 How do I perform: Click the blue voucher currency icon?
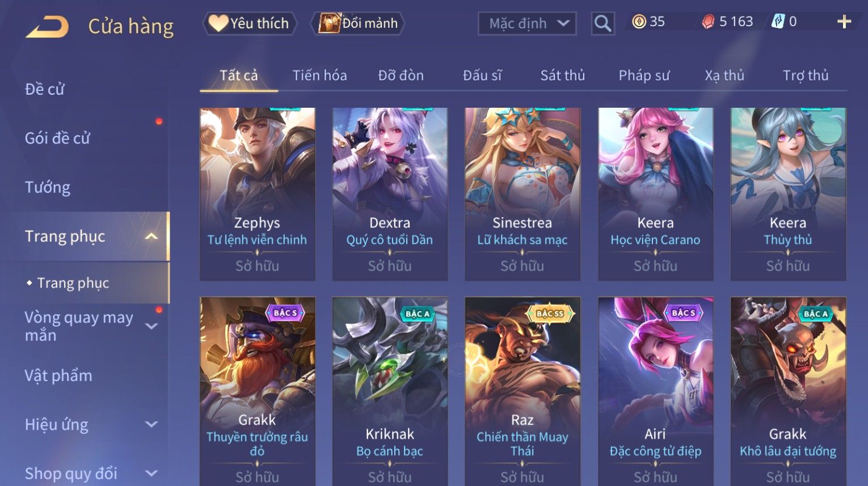[x=778, y=22]
